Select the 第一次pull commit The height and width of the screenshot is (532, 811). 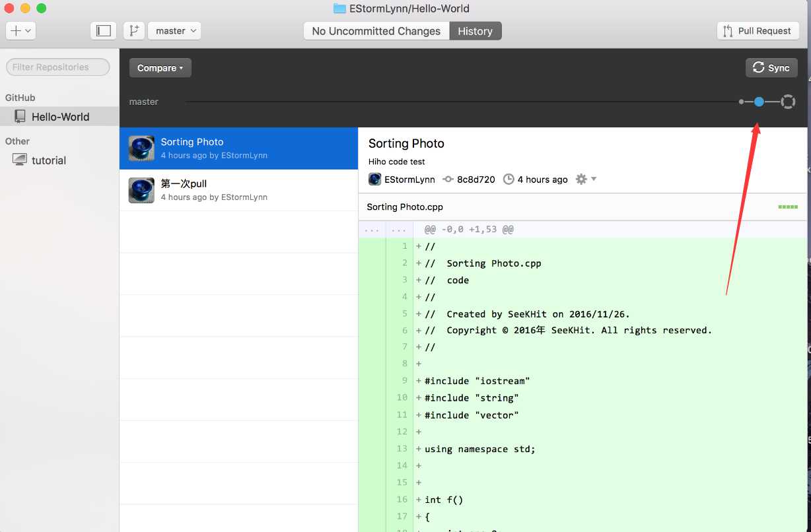(238, 190)
